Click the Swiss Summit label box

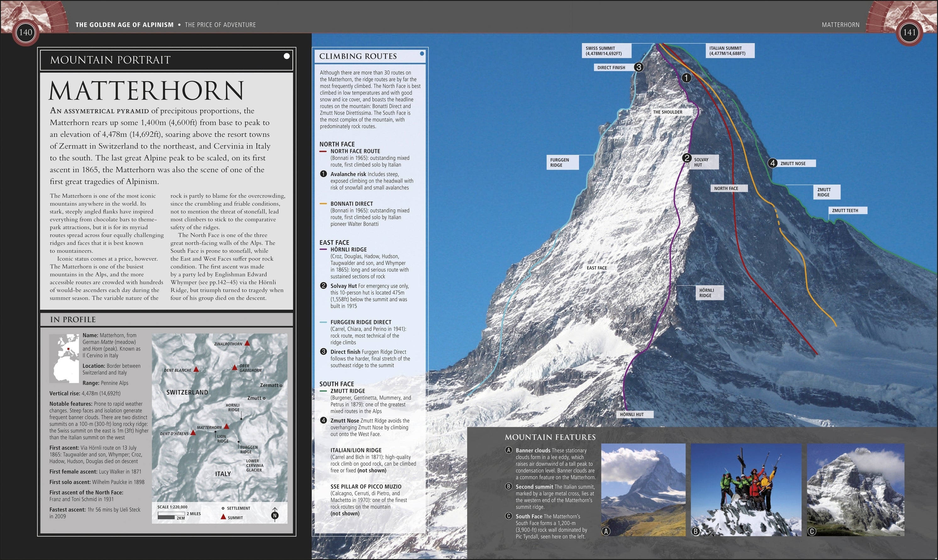(606, 51)
